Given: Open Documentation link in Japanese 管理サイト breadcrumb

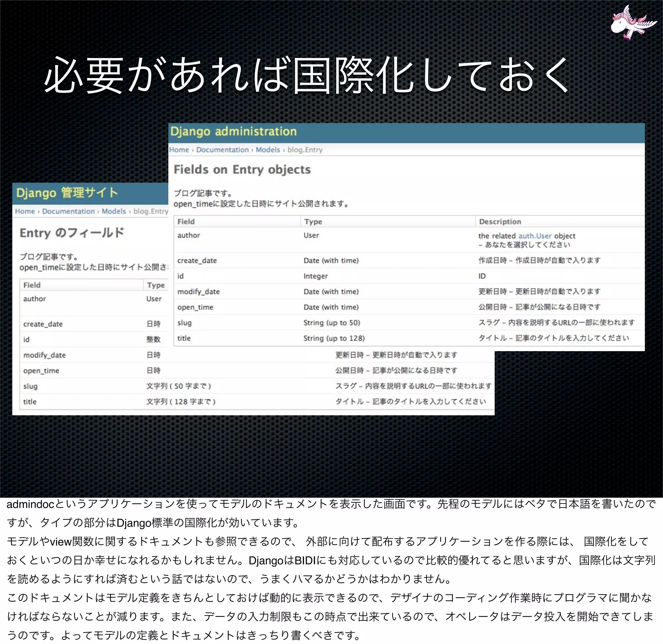Looking at the screenshot, I should (68, 212).
